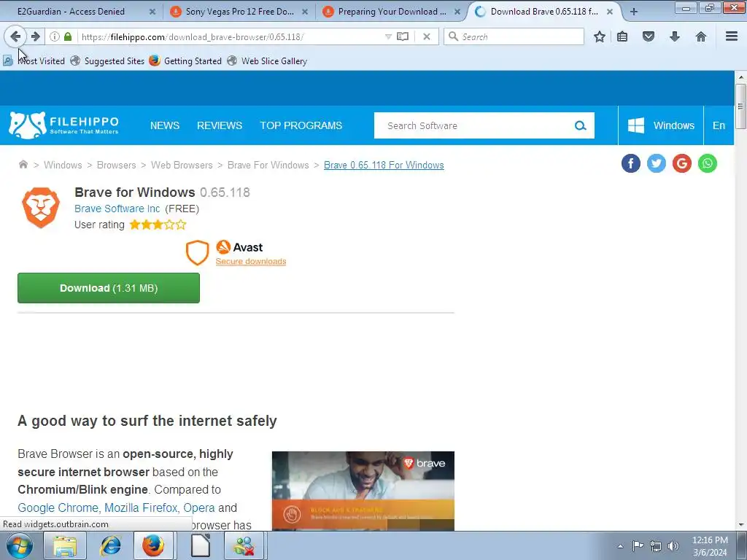
Task: Open Brave Software Inc link
Action: tap(117, 209)
